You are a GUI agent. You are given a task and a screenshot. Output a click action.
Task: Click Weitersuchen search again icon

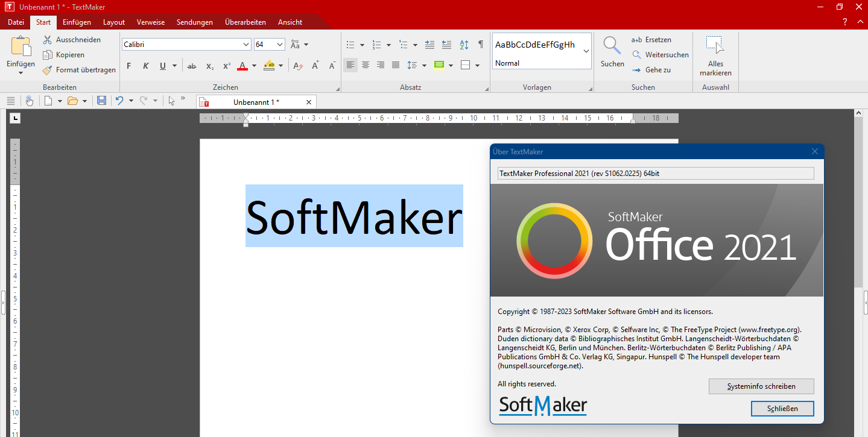[x=636, y=55]
